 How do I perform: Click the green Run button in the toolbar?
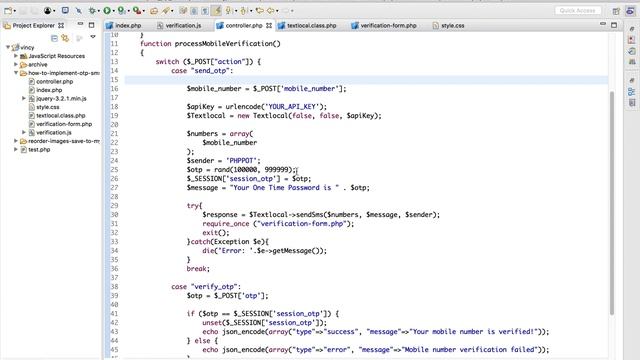(x=107, y=11)
